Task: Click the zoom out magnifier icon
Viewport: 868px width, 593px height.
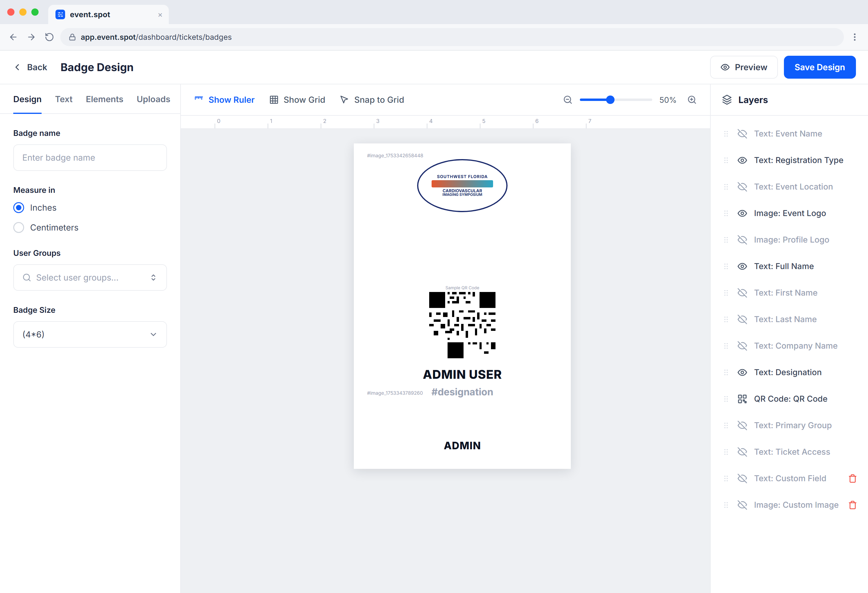Action: click(x=568, y=100)
